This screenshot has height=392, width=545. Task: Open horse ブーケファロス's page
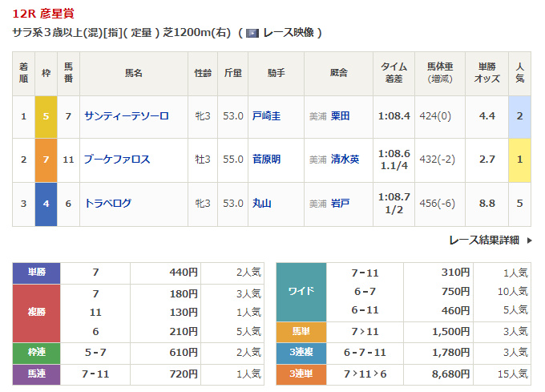117,160
